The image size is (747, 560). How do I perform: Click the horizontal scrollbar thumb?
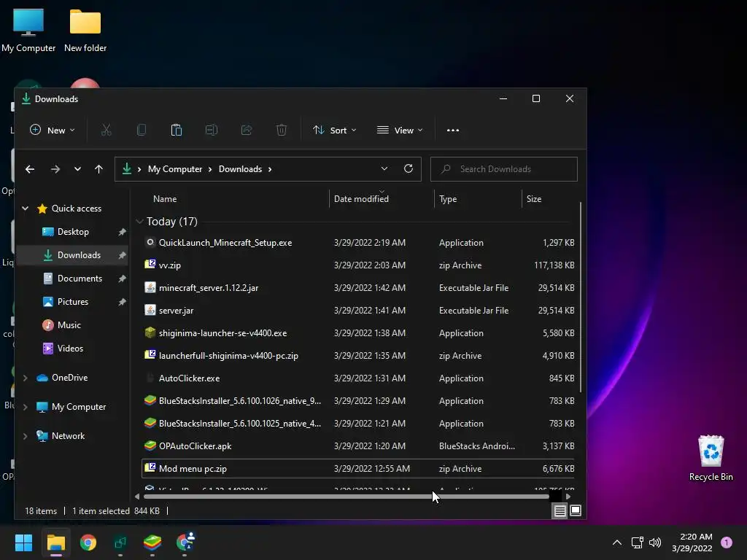tap(347, 497)
